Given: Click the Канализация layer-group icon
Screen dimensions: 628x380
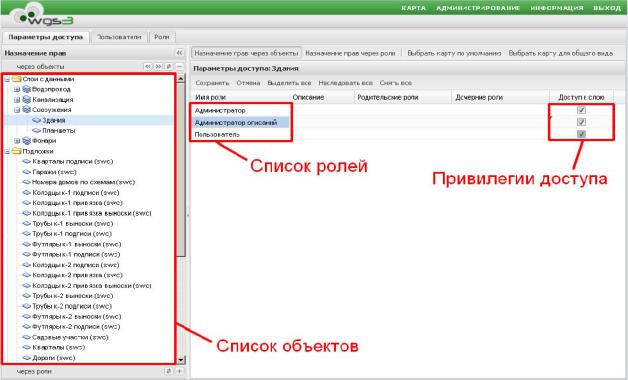Looking at the screenshot, I should (26, 99).
